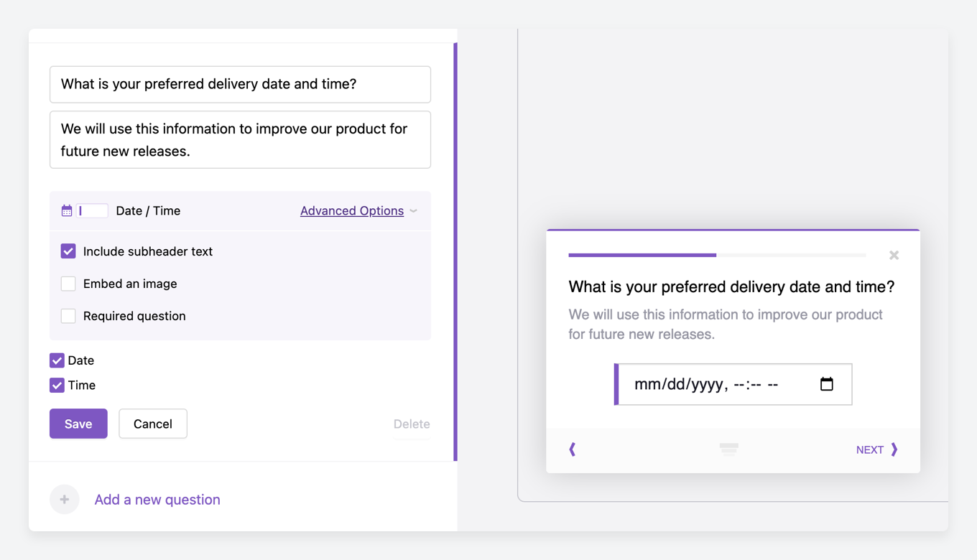This screenshot has height=560, width=977.
Task: Edit the subheader text field
Action: click(x=240, y=140)
